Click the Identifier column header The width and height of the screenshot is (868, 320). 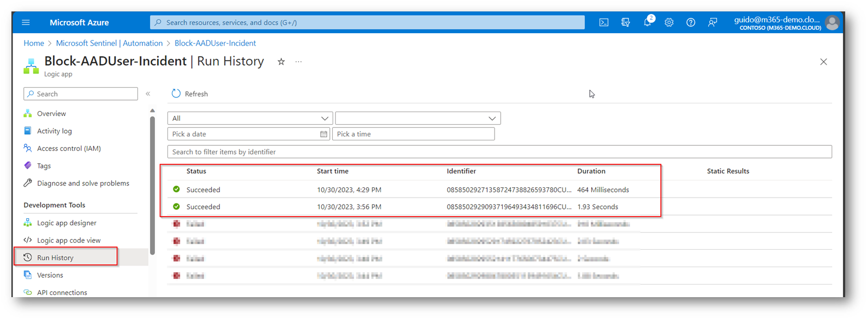pos(461,171)
